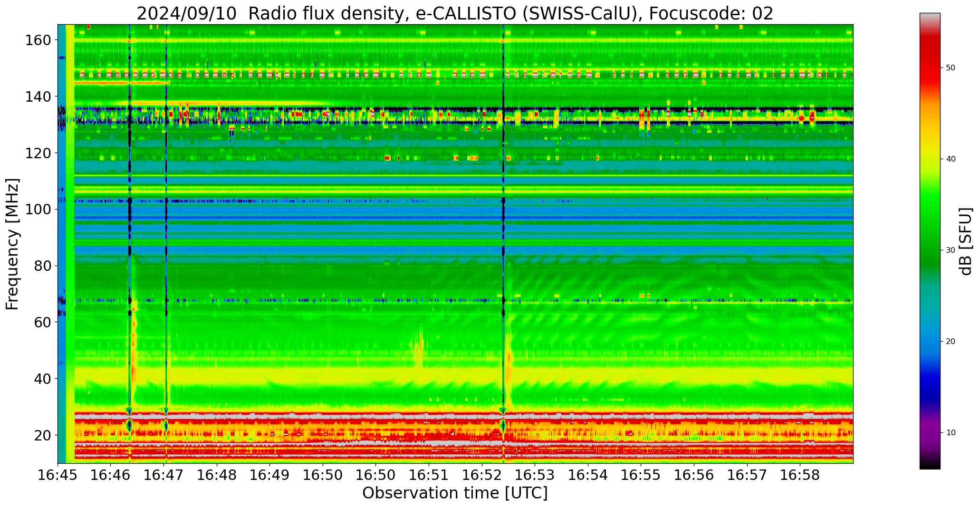This screenshot has height=507, width=980.
Task: Select the 16:58 time tick label
Action: point(800,475)
